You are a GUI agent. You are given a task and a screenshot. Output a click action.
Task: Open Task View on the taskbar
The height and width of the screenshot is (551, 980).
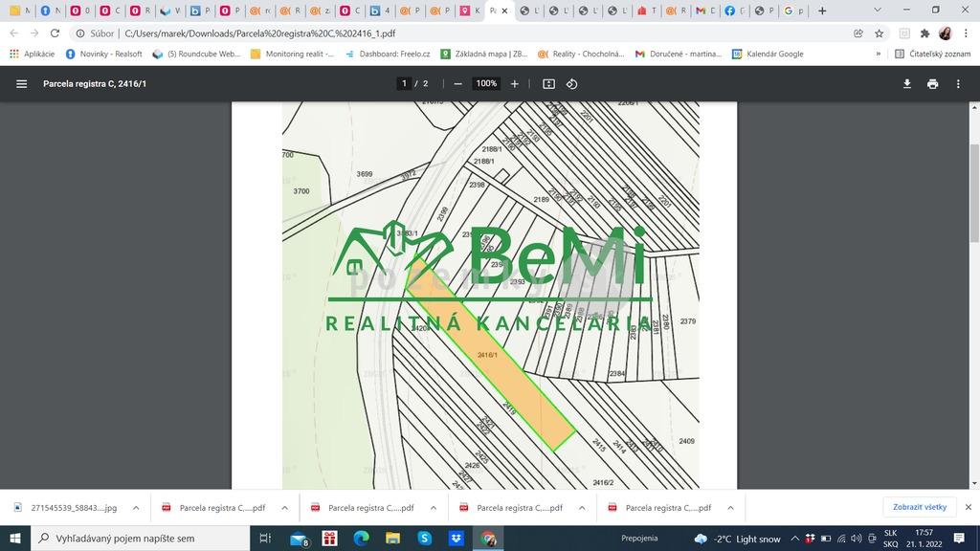(265, 538)
